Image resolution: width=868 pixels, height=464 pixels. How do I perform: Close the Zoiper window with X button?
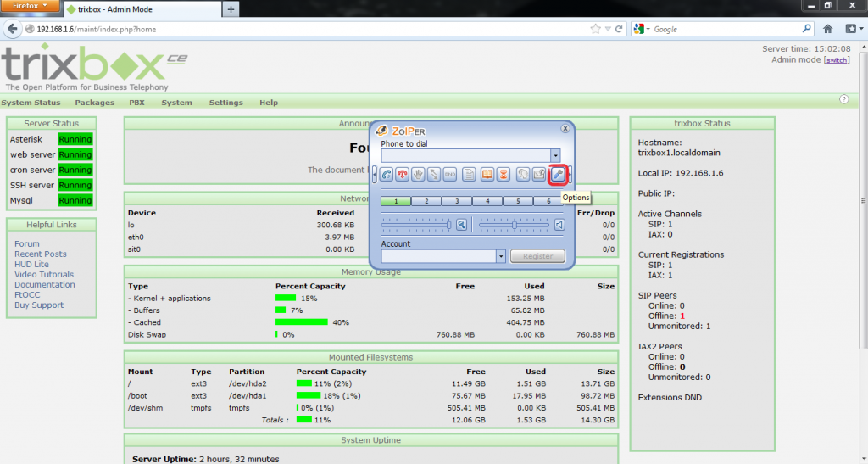coord(565,128)
